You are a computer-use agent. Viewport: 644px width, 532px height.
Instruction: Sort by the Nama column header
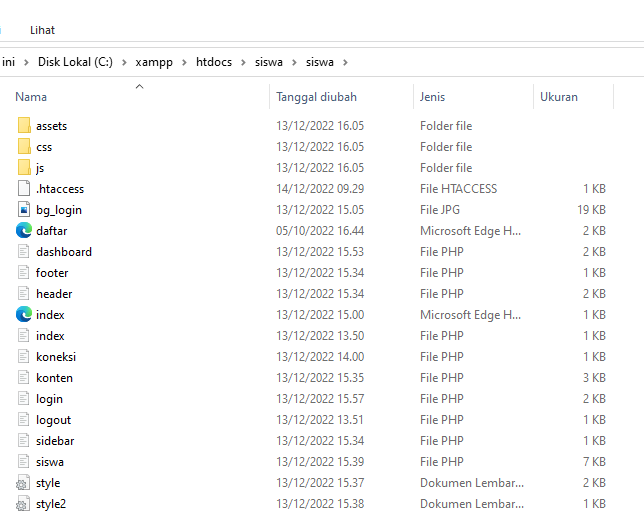pyautogui.click(x=31, y=97)
